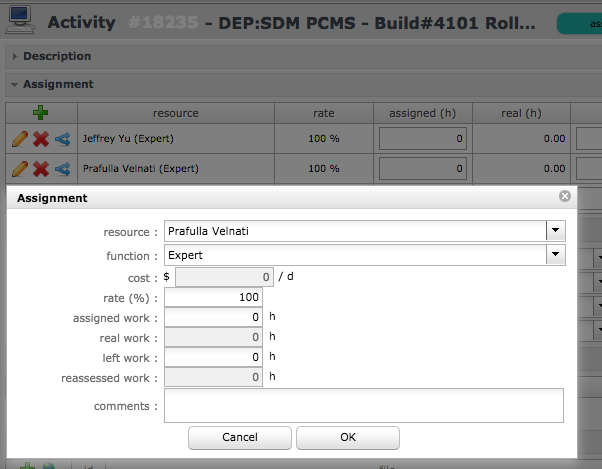Screen dimensions: 602x469
Task: Edit Jeffrey Yu assignment with pencil icon
Action: pos(19,139)
